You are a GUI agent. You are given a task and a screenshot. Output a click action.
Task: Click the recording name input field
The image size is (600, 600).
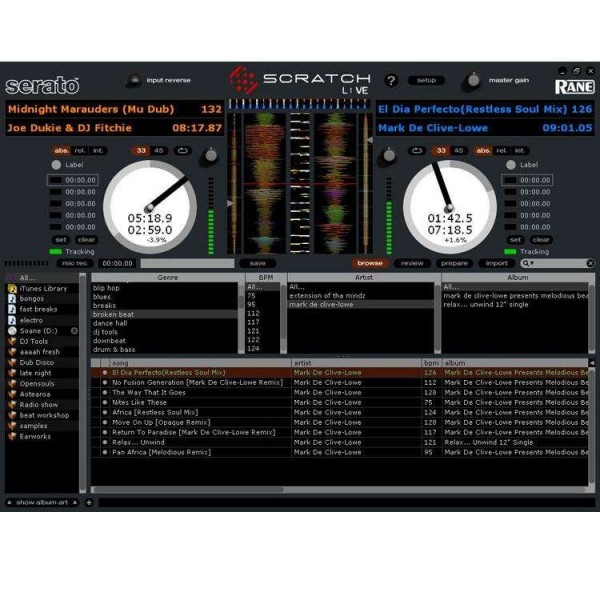pos(188,263)
